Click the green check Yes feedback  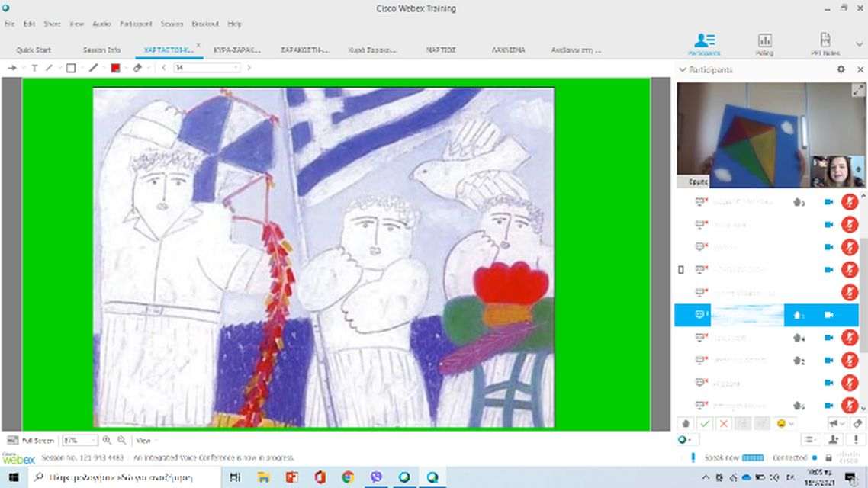(x=704, y=424)
